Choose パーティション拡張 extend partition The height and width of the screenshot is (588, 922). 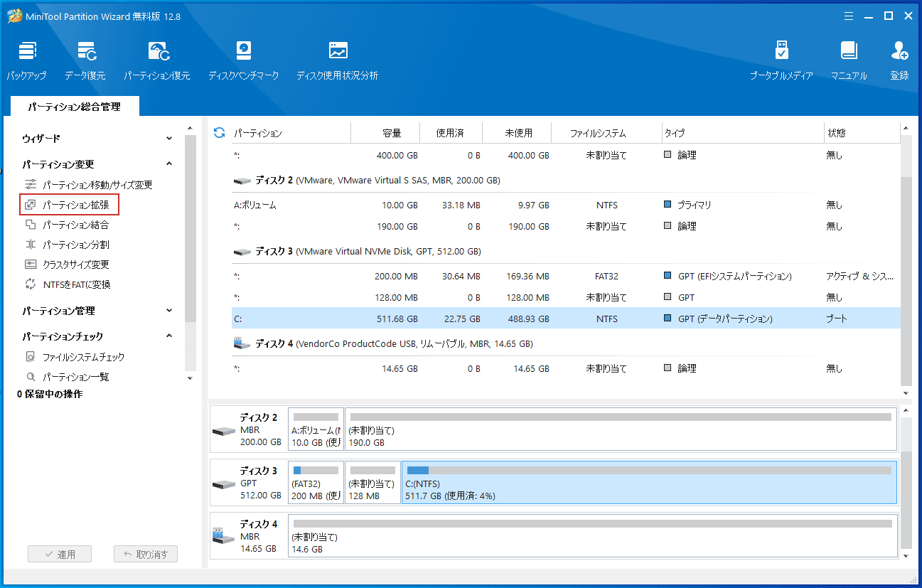(69, 205)
